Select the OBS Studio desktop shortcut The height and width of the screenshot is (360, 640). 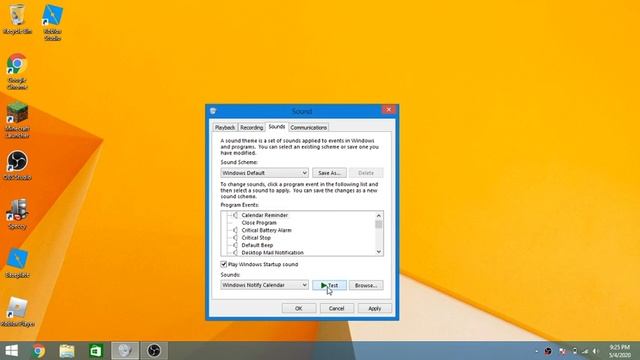pyautogui.click(x=17, y=165)
